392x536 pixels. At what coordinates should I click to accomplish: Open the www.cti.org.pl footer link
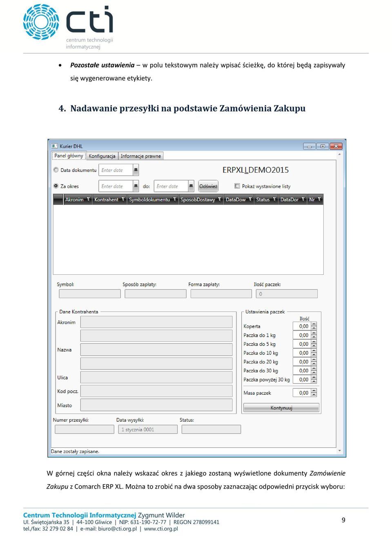pos(161,529)
